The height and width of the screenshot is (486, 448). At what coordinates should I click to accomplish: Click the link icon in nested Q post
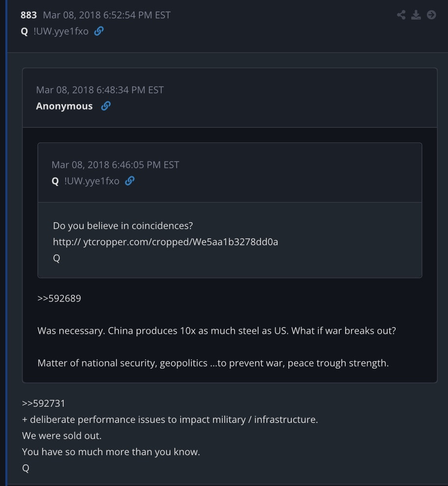click(130, 181)
